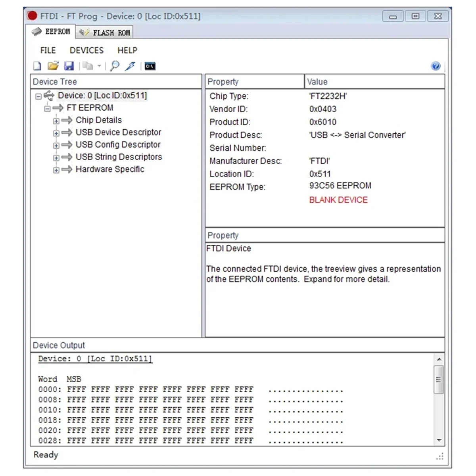Click the Manufacturer Desc value 'FTDI'
476x476 pixels.
(319, 161)
